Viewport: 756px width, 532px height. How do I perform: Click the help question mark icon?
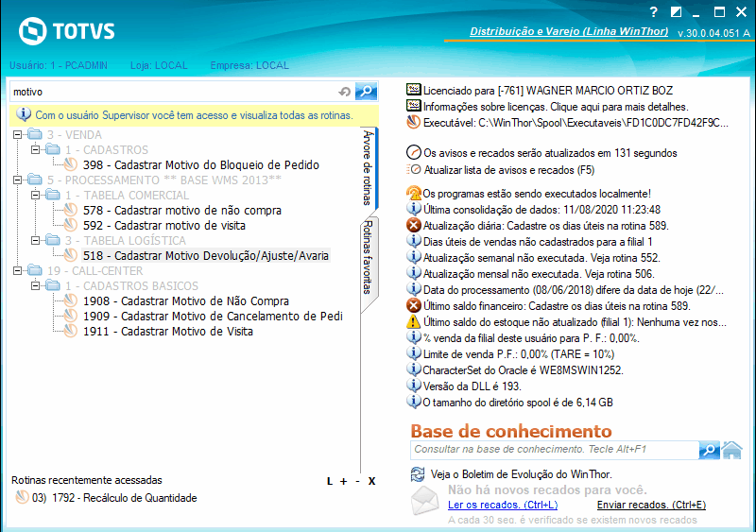coord(653,12)
